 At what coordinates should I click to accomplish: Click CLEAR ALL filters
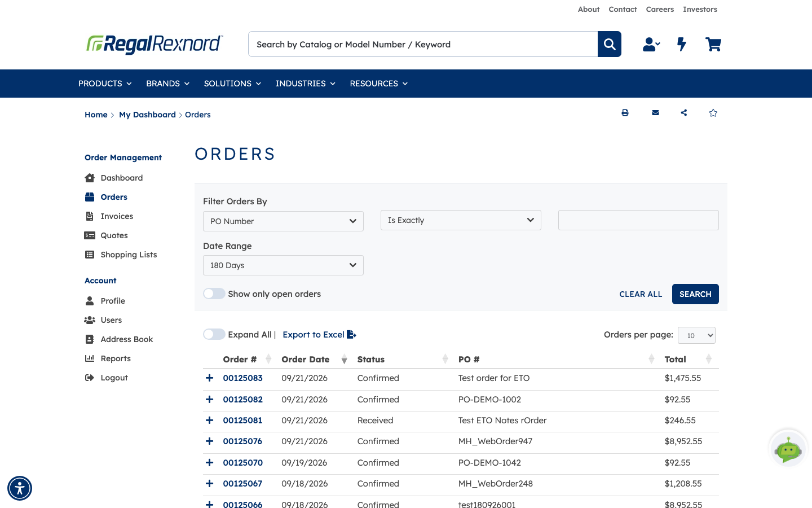641,294
